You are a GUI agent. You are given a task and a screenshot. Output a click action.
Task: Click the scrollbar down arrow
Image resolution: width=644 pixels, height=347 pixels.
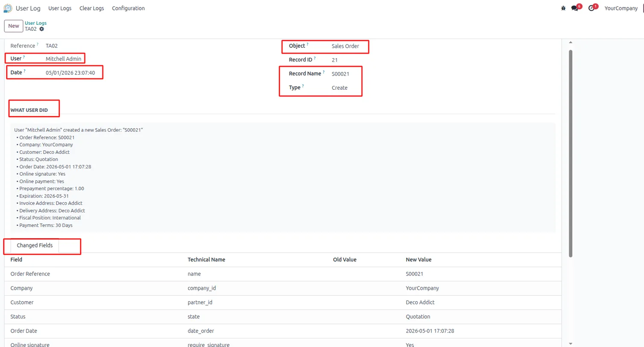(571, 343)
